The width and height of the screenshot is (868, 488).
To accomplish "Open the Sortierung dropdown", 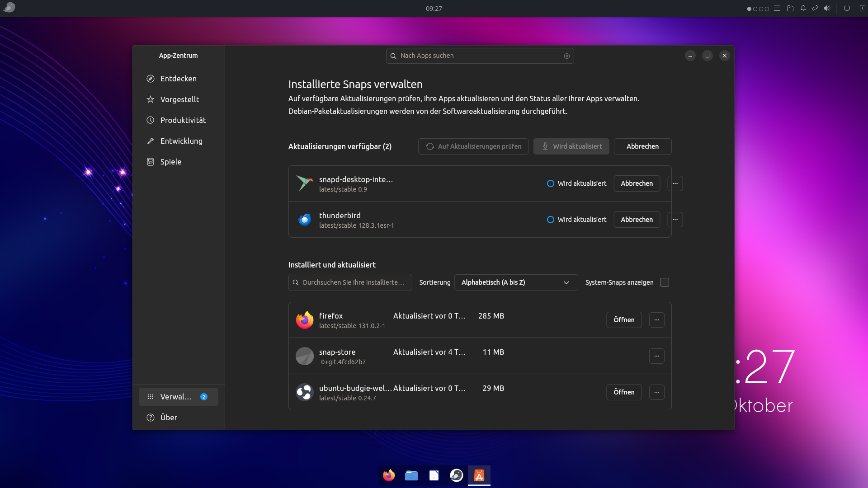I will coord(515,282).
